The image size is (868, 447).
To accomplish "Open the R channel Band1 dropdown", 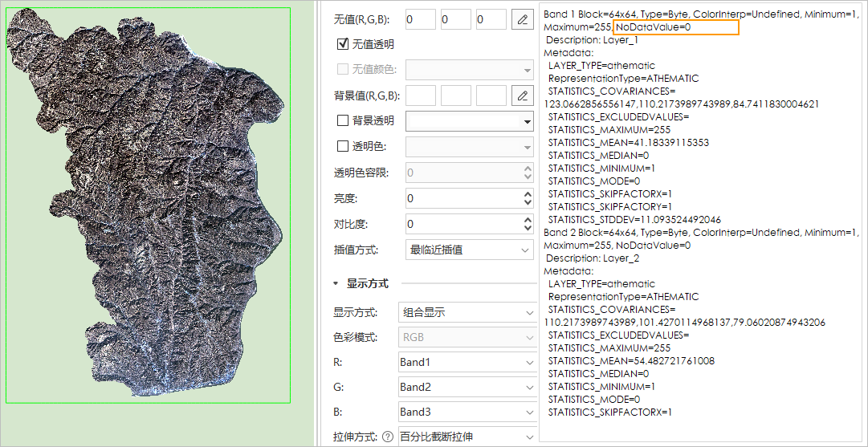I will click(467, 363).
